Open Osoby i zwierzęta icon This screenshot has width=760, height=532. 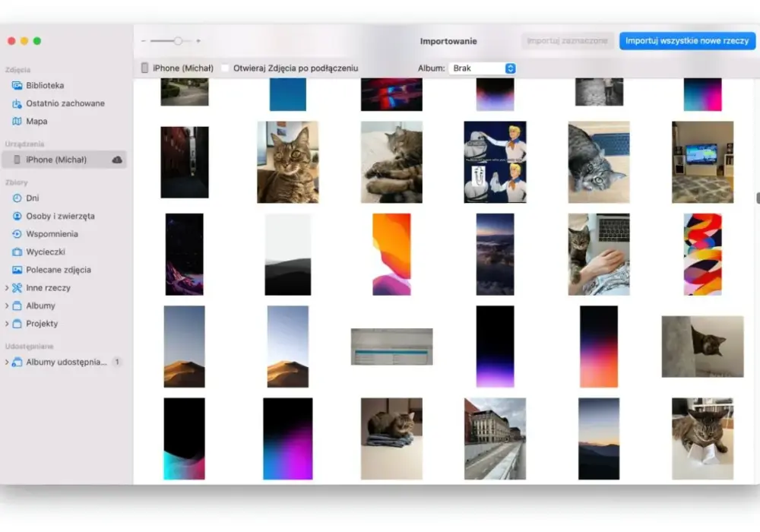pos(17,216)
